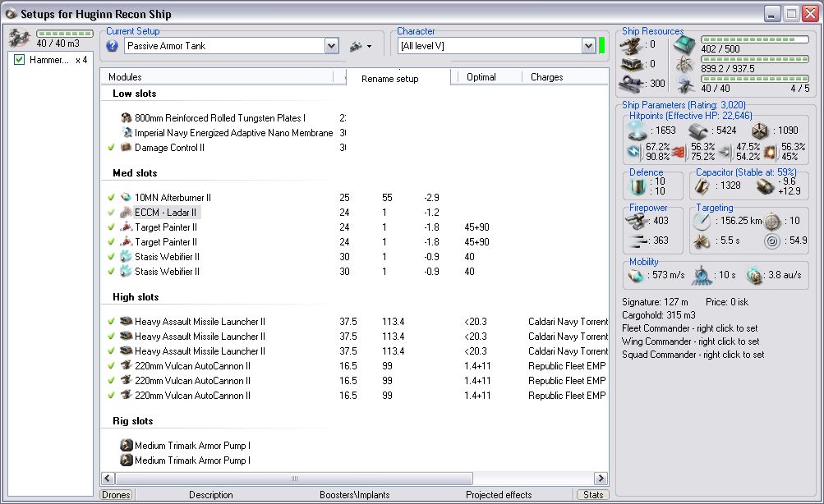The image size is (824, 504).
Task: Click the second Target Painter II icon
Action: point(127,241)
